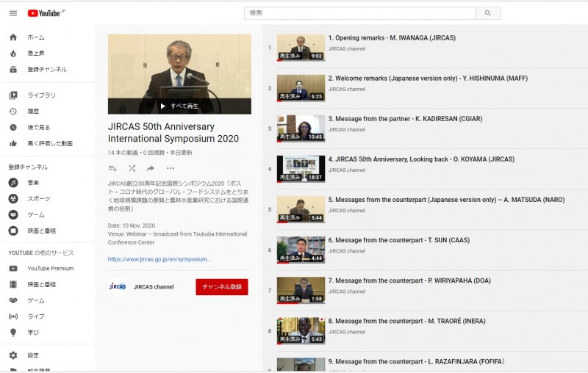The width and height of the screenshot is (588, 373).
Task: Click JIRCAS channel under video 6
Action: [x=346, y=251]
